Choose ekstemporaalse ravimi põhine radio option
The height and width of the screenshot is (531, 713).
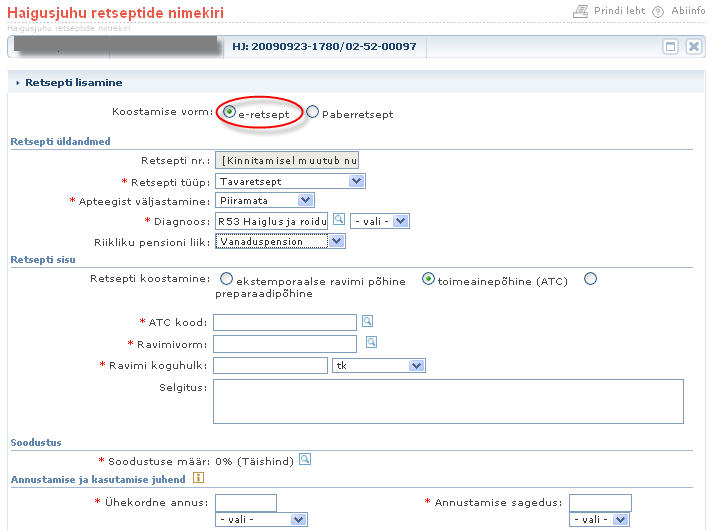(227, 280)
